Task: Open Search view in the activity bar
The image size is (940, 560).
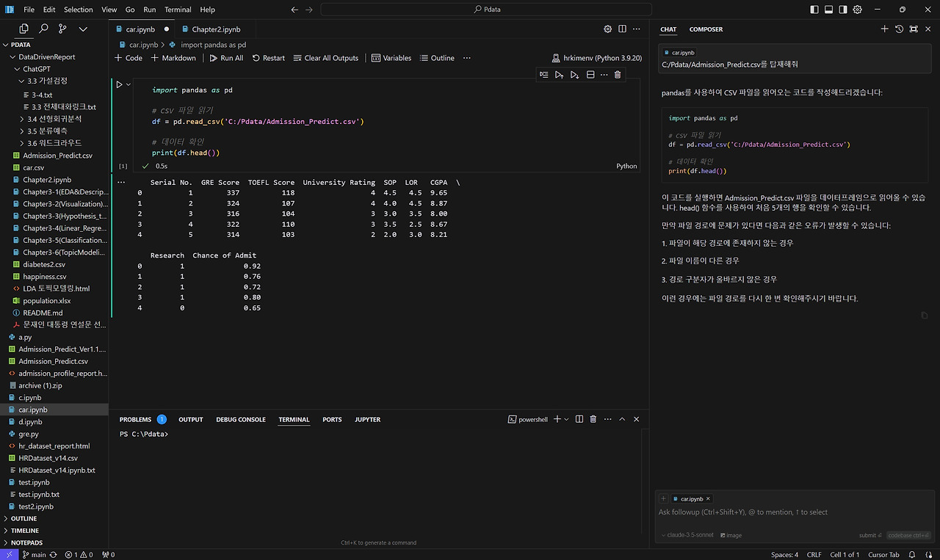Action: 43,29
